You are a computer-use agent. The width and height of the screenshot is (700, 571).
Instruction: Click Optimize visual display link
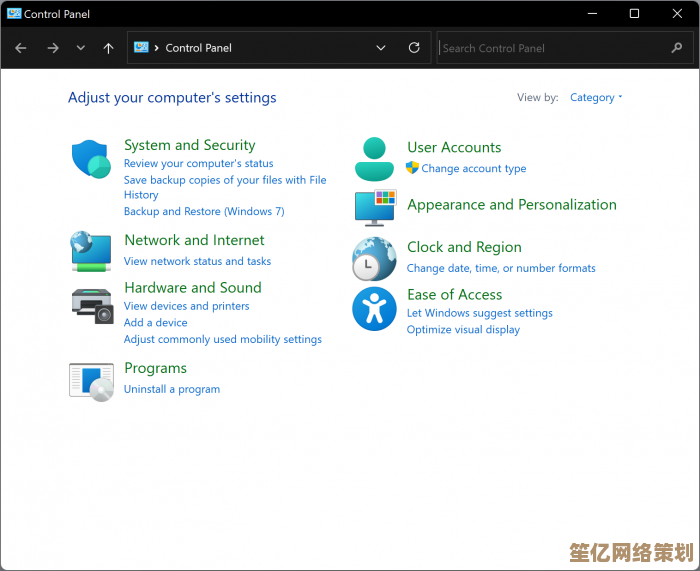point(463,330)
